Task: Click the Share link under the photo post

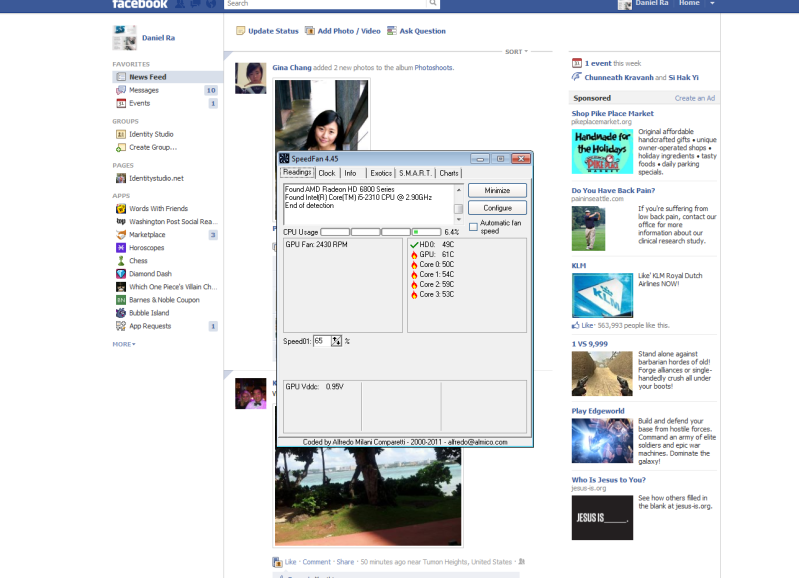Action: click(x=345, y=562)
